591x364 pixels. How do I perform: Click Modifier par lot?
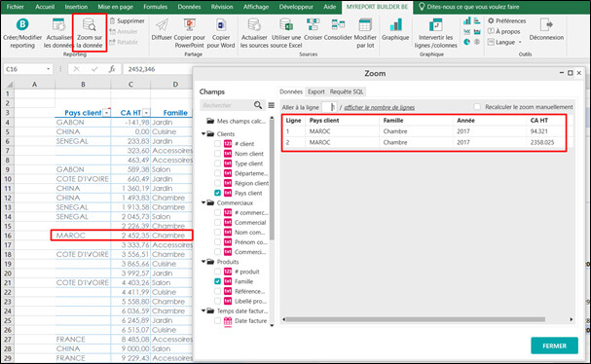tap(365, 33)
